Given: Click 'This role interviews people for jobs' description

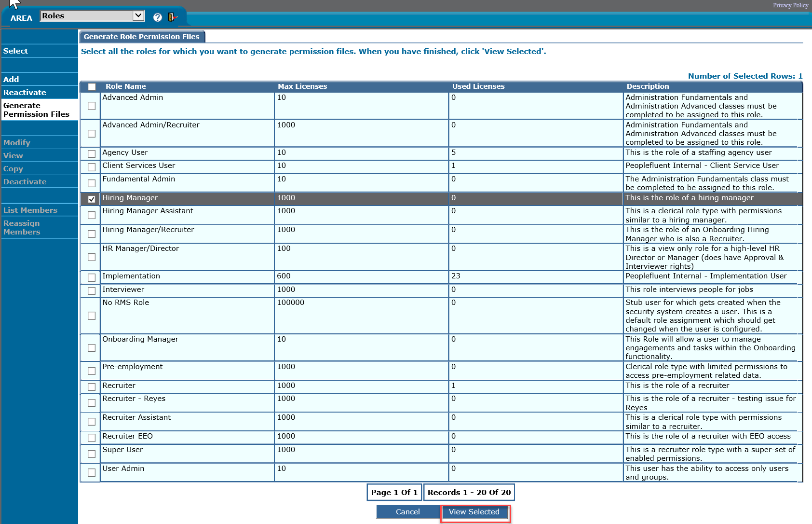Looking at the screenshot, I should click(689, 290).
